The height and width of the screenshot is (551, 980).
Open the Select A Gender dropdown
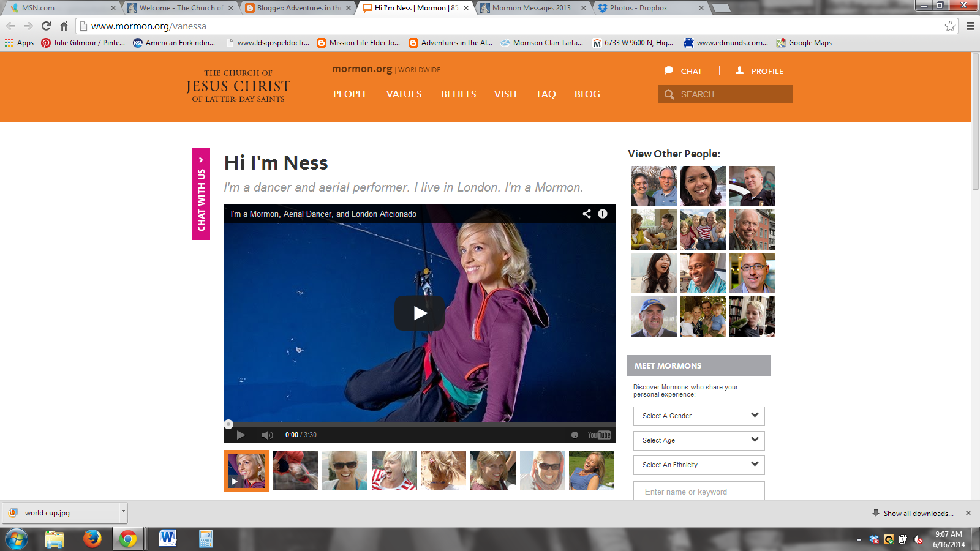click(699, 416)
